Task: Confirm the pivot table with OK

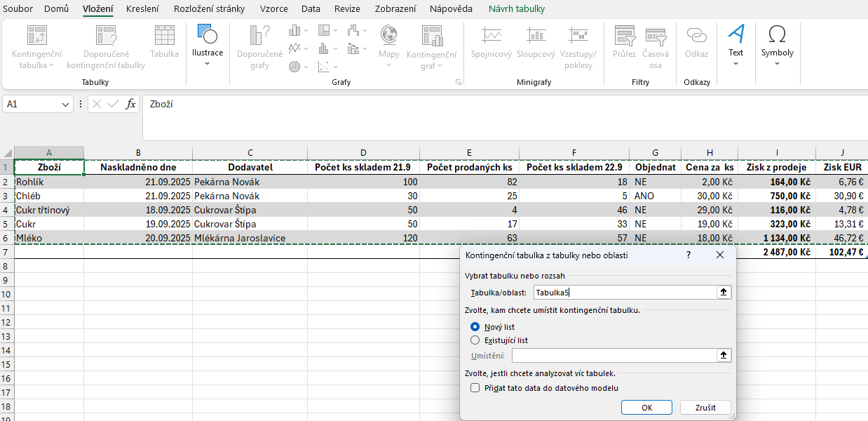Action: point(646,407)
